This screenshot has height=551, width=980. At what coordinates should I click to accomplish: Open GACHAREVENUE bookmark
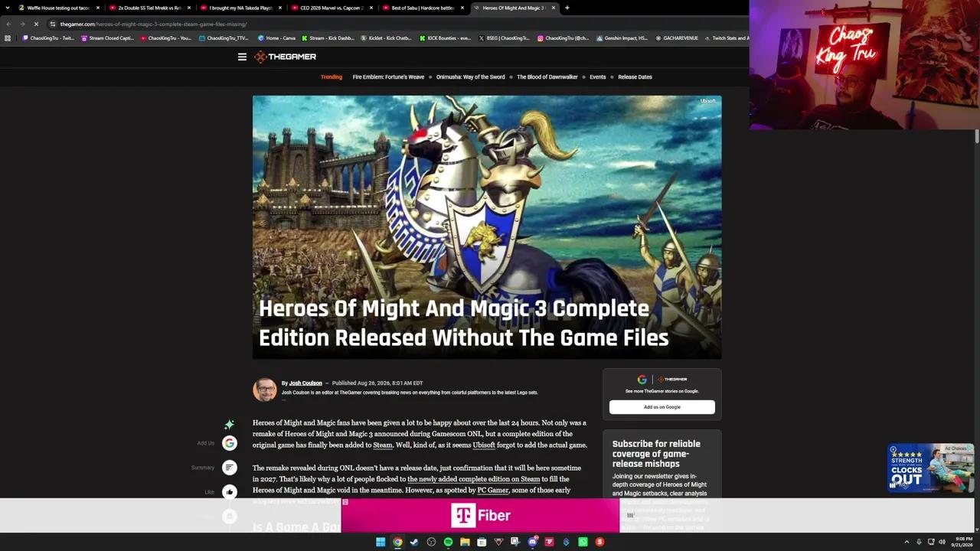(677, 38)
